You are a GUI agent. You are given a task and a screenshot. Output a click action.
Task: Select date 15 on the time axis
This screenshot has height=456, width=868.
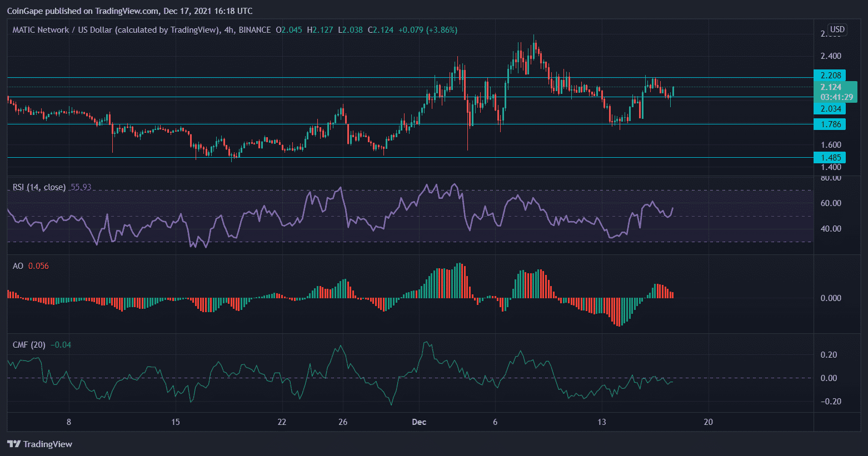click(175, 422)
